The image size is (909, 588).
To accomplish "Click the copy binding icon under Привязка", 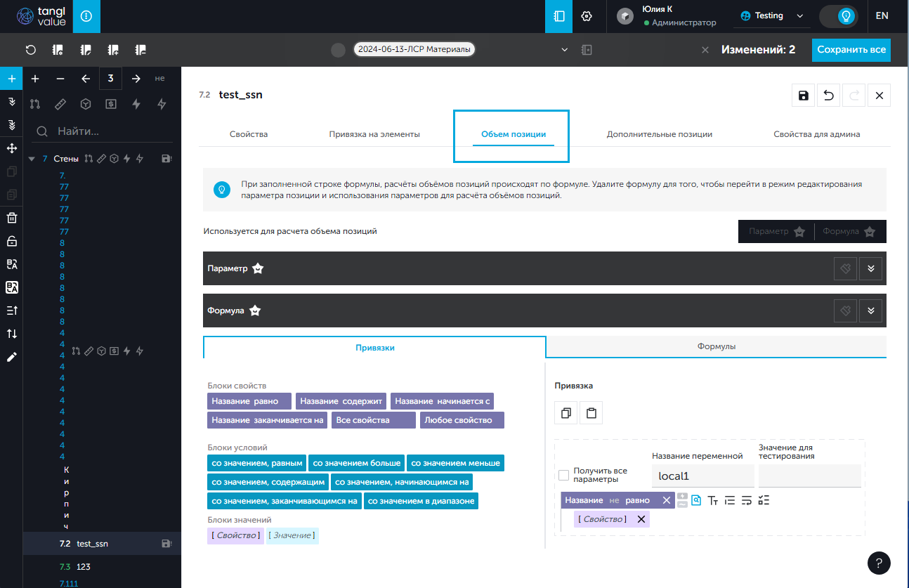I will pyautogui.click(x=566, y=413).
